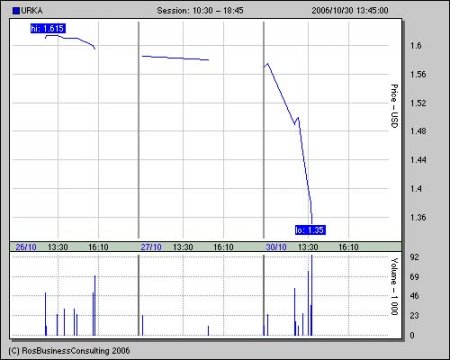Click the 30/10 date label

coord(276,247)
